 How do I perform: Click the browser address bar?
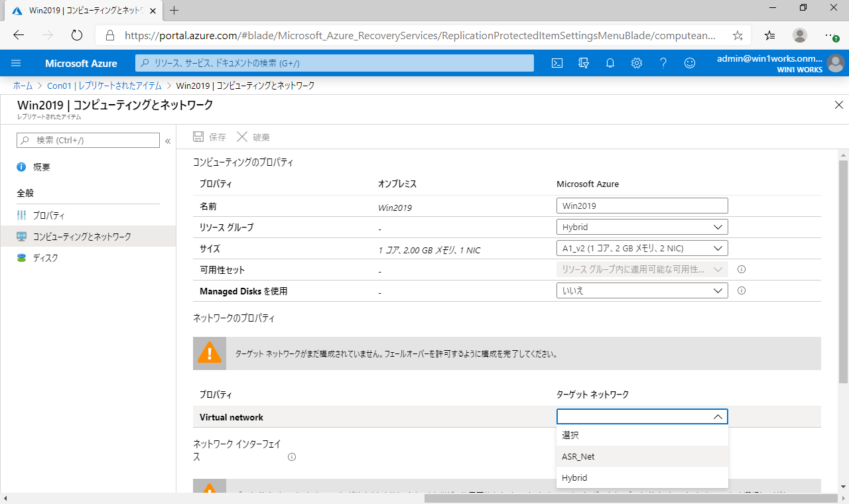point(422,35)
